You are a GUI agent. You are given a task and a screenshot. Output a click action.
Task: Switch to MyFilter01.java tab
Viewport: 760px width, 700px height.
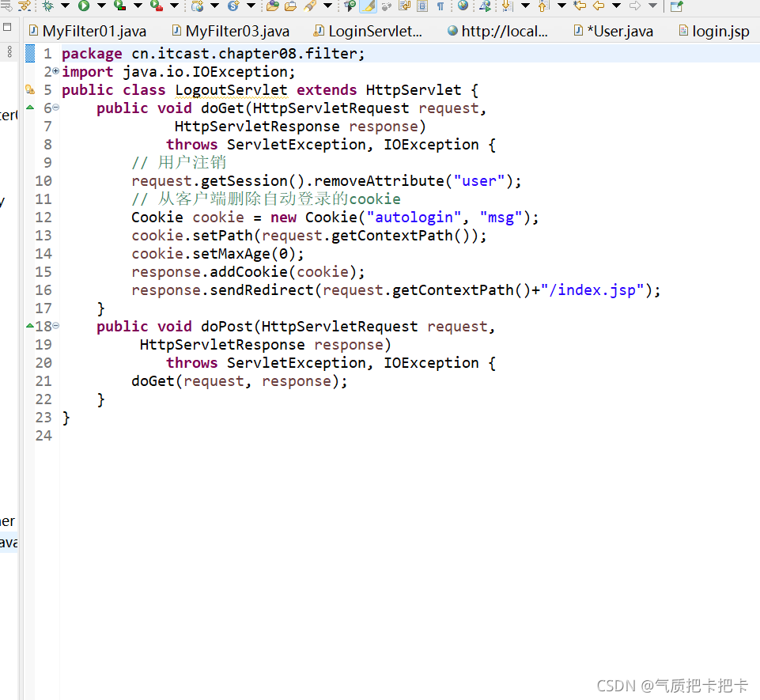tap(87, 31)
